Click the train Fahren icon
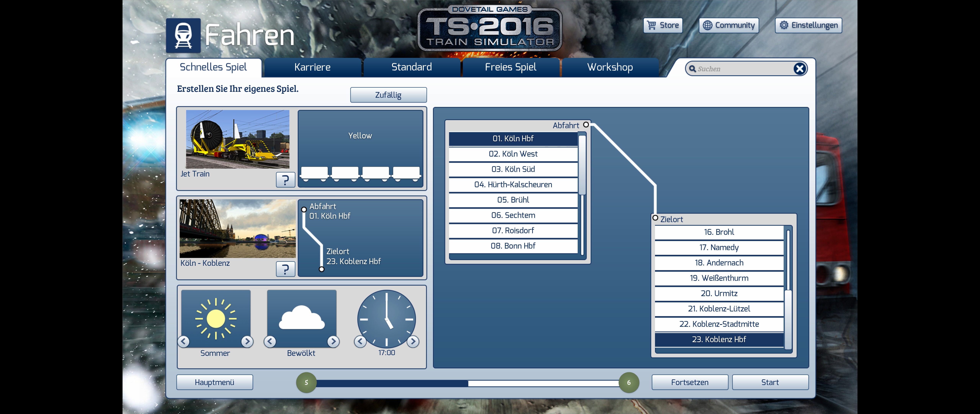 coord(183,35)
